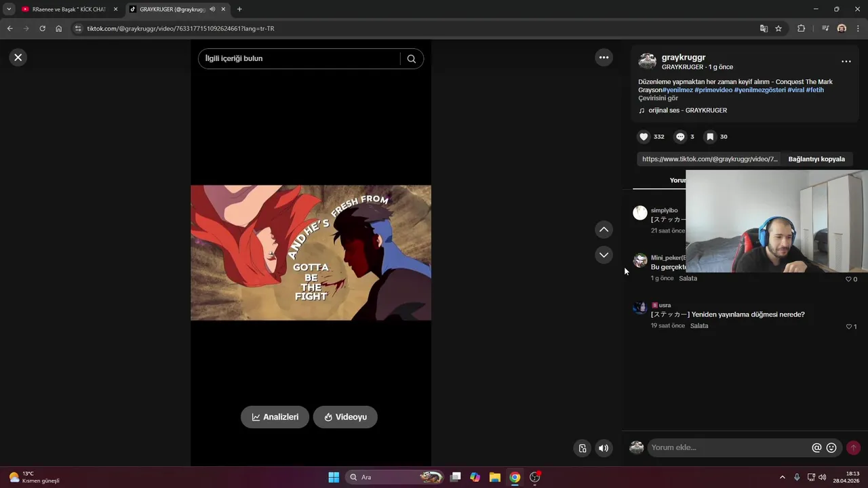Click the browser home icon
Screen dimensions: 868x488
59,28
